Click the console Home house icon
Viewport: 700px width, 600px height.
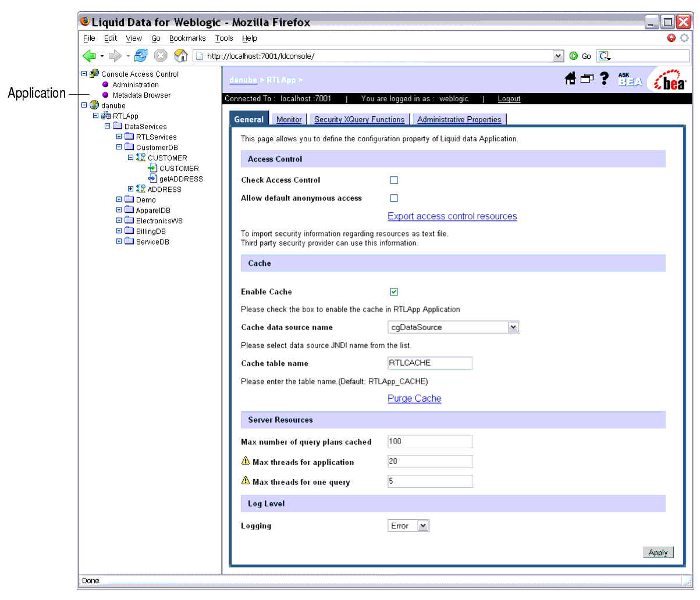[571, 78]
